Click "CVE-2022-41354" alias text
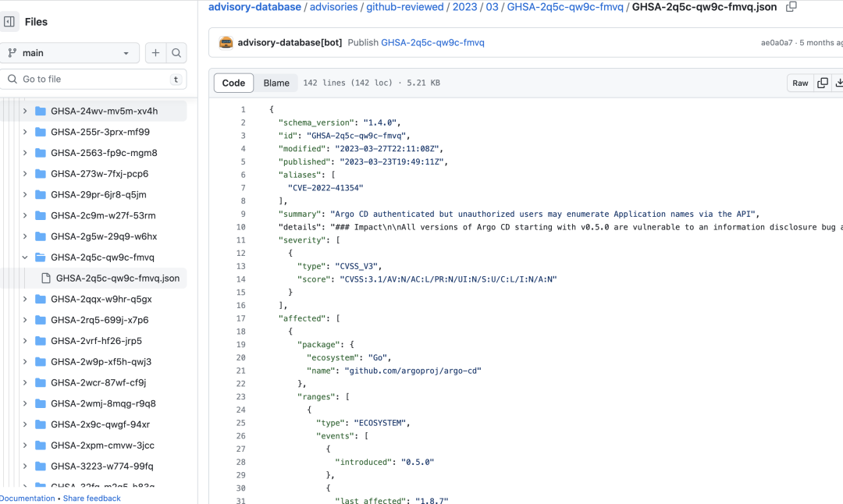 pyautogui.click(x=325, y=187)
